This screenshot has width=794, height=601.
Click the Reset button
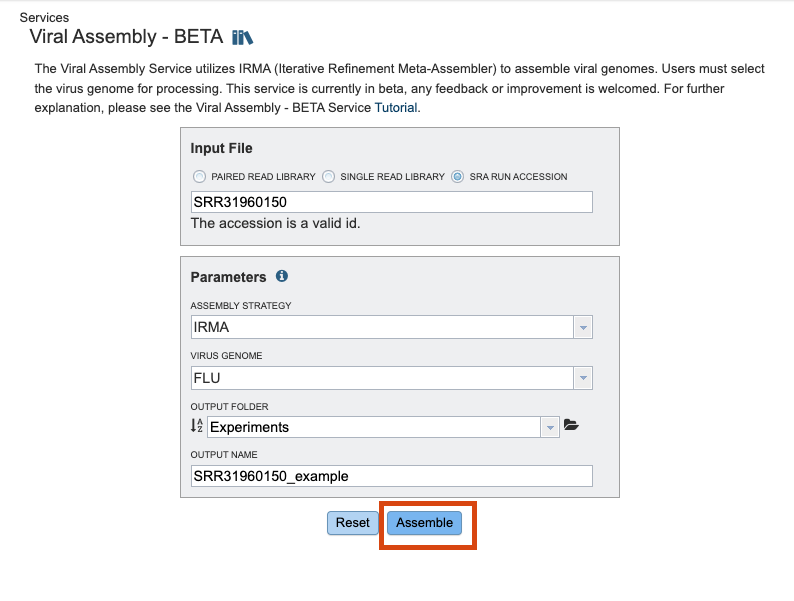[352, 523]
